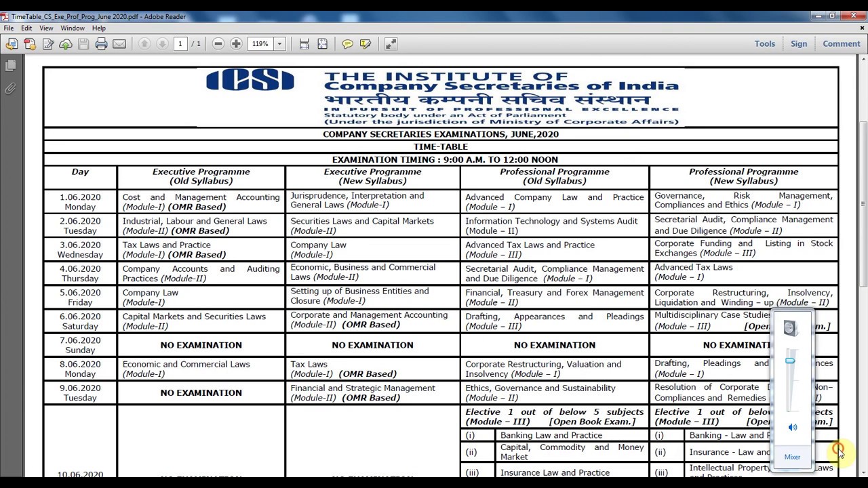Open the Comment pane
868x488 pixels.
click(842, 43)
